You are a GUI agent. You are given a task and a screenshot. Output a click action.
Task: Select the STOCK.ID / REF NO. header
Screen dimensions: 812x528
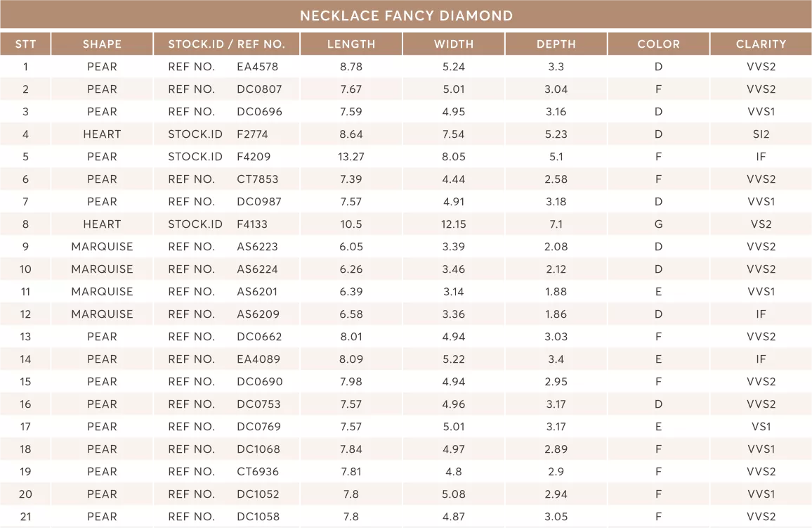pos(227,44)
